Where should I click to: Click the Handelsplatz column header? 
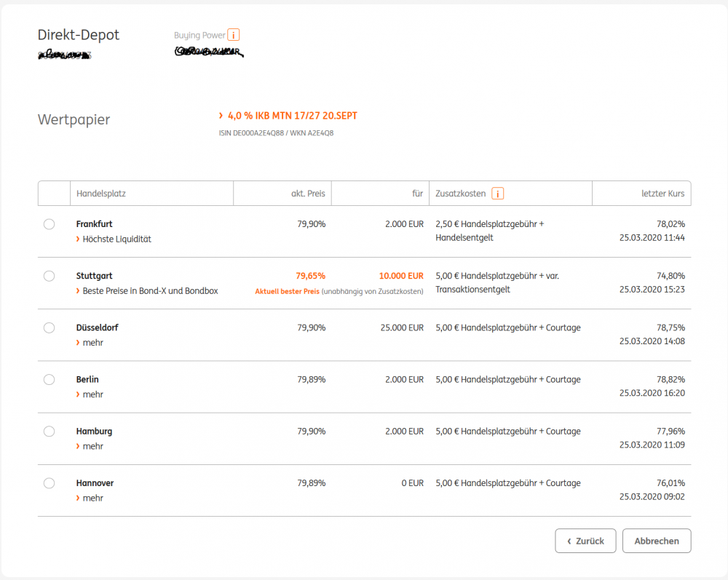(101, 194)
